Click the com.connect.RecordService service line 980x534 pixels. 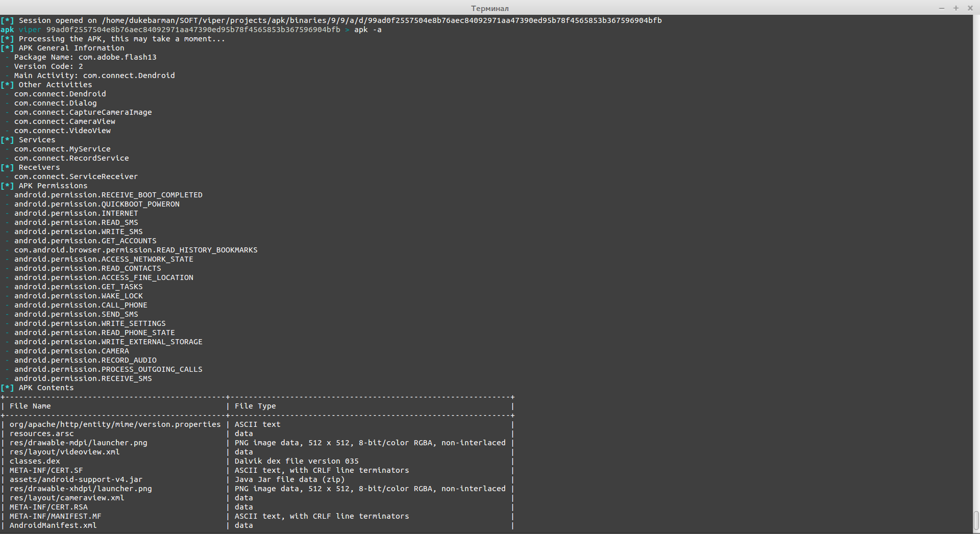point(71,158)
